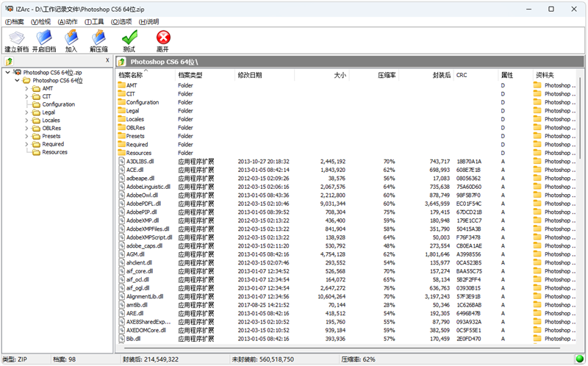Click the zip archive icon at the tree root
The height and width of the screenshot is (366, 588).
pyautogui.click(x=17, y=72)
